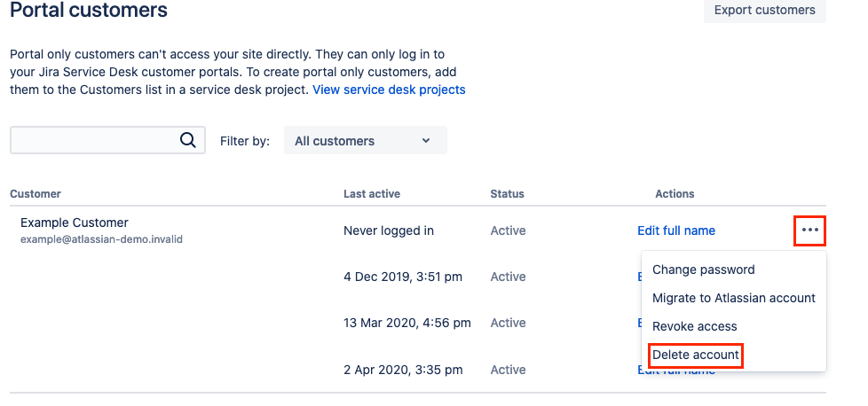Pick Revoke access in the actions menu
This screenshot has width=868, height=406.
(694, 326)
